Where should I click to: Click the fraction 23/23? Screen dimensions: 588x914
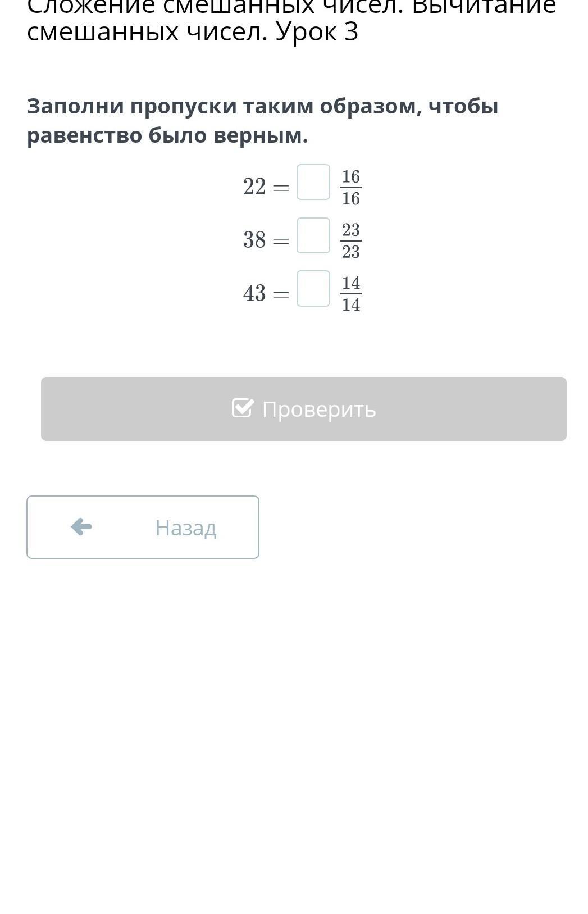click(x=350, y=240)
